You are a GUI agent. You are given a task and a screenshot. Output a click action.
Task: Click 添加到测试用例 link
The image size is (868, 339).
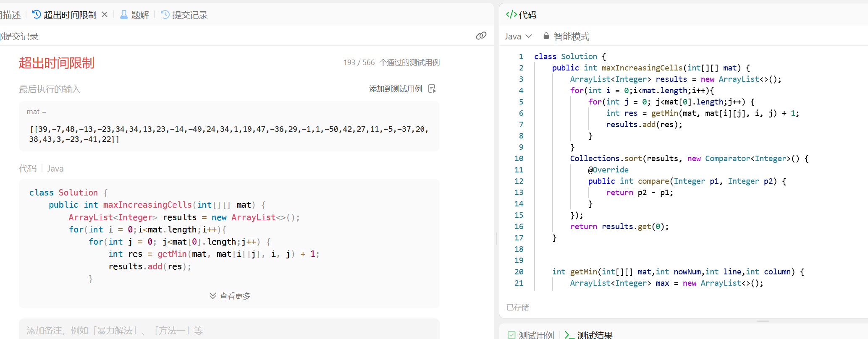pyautogui.click(x=395, y=89)
